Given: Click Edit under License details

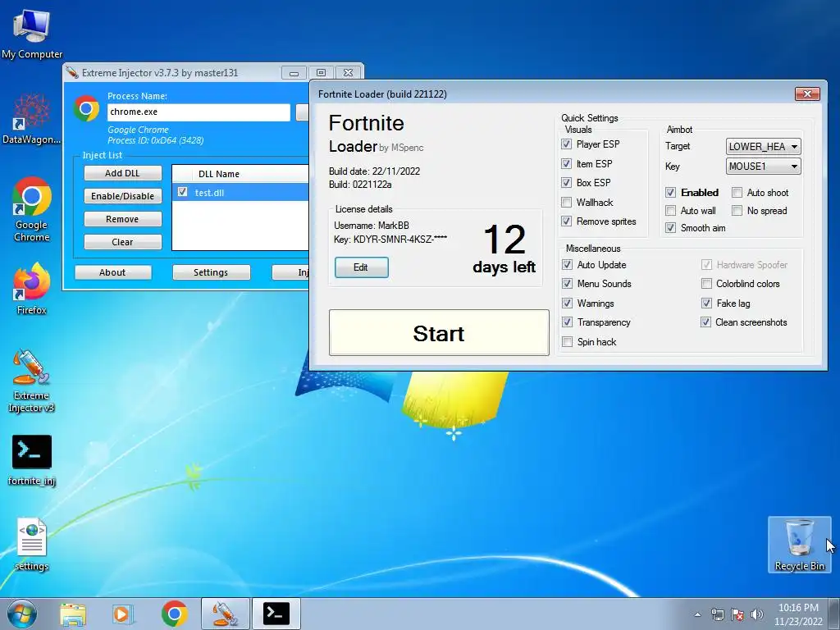Looking at the screenshot, I should (x=361, y=267).
